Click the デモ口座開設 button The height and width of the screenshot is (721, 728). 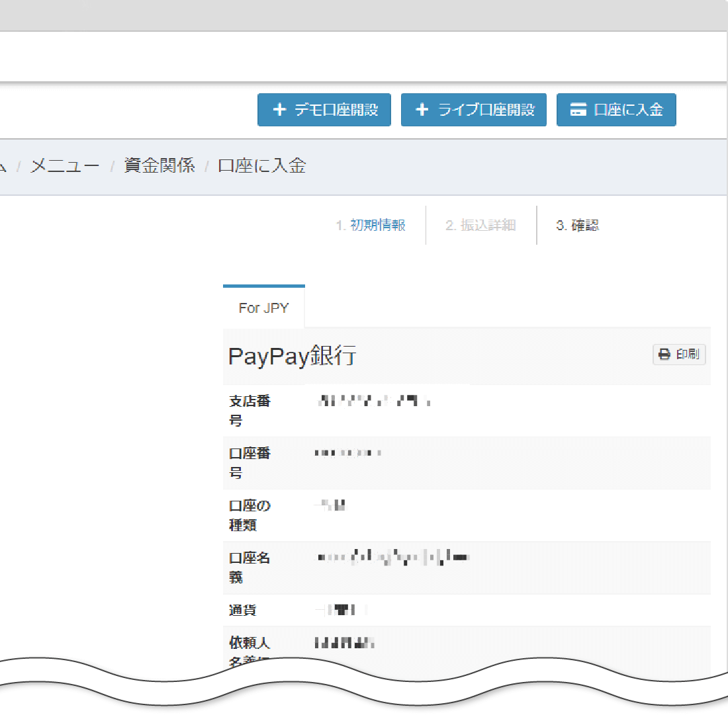(x=324, y=110)
